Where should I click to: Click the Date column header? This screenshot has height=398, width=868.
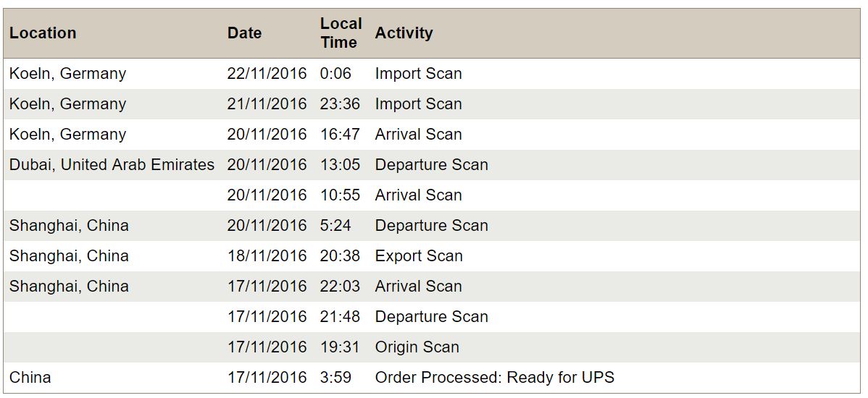click(244, 33)
